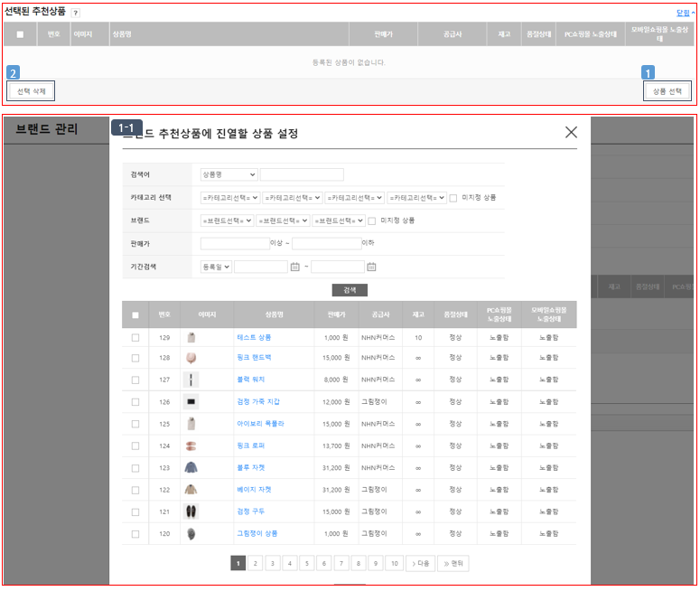Go to page 10 of results

[395, 564]
